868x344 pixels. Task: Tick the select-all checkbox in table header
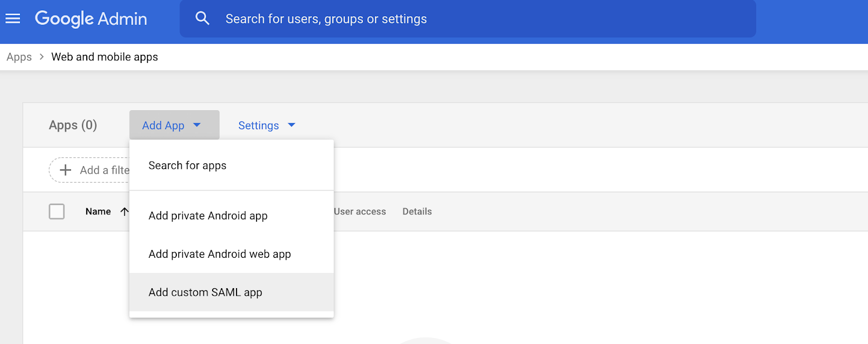pos(56,212)
